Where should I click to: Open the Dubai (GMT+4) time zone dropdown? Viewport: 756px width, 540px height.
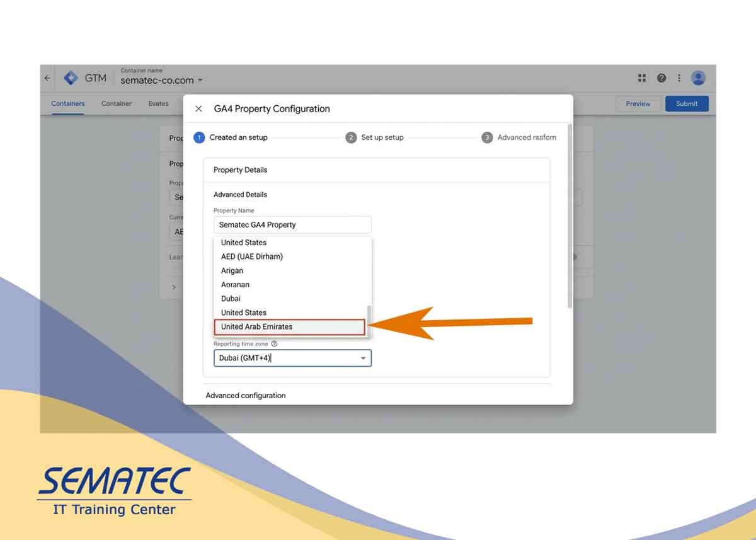292,358
